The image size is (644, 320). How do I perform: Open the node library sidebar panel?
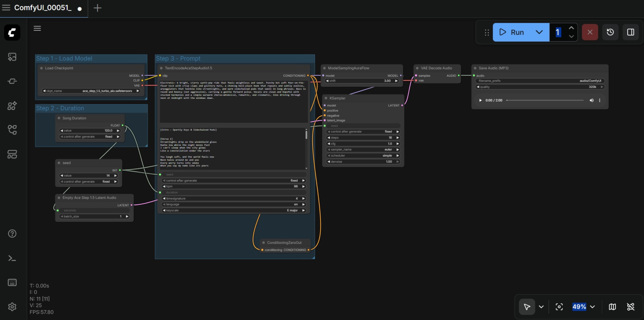coord(12,106)
